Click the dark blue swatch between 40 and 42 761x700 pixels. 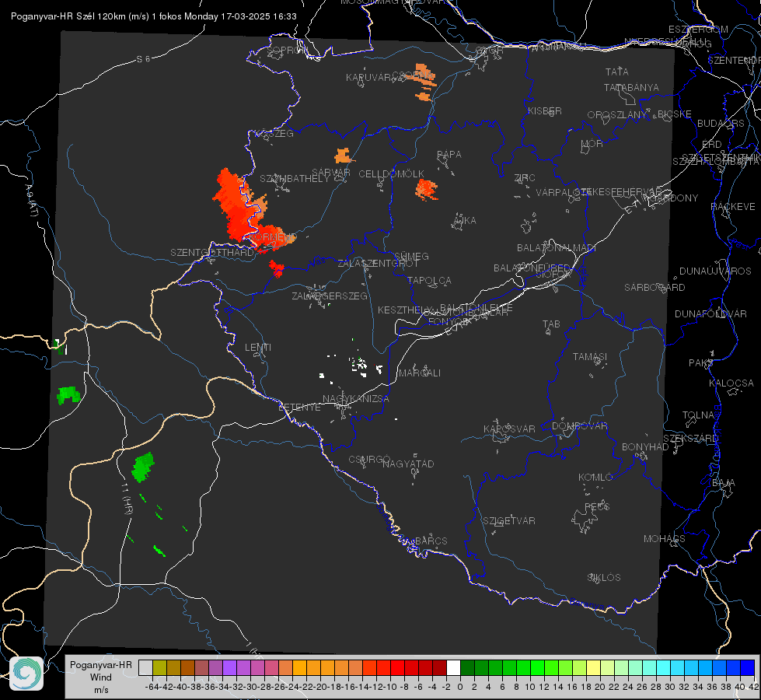click(x=747, y=667)
